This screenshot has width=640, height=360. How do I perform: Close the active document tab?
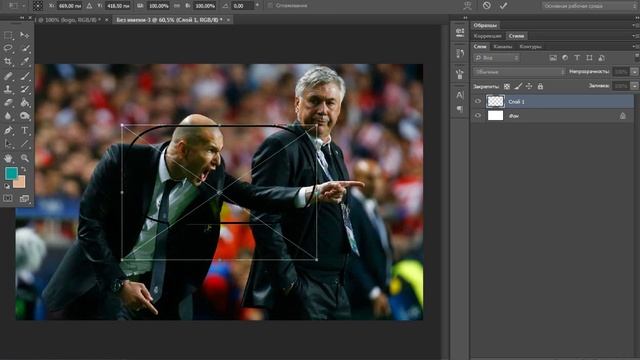click(228, 20)
